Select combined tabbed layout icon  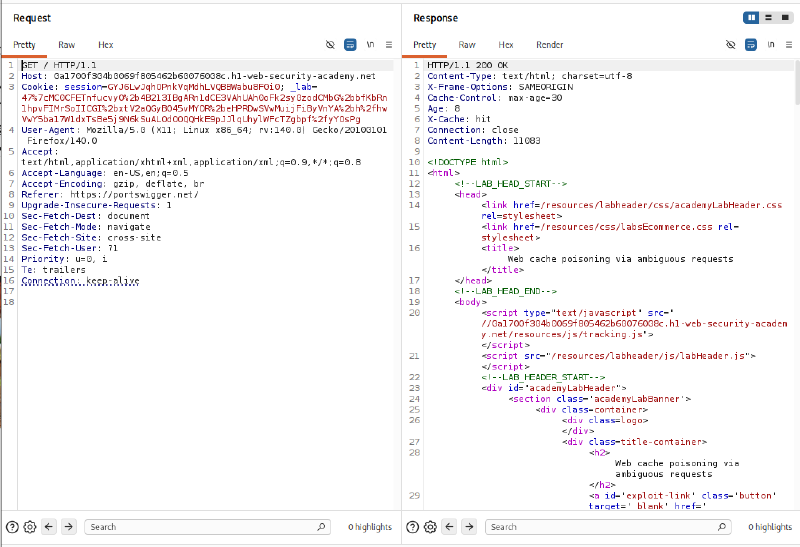pyautogui.click(x=785, y=18)
